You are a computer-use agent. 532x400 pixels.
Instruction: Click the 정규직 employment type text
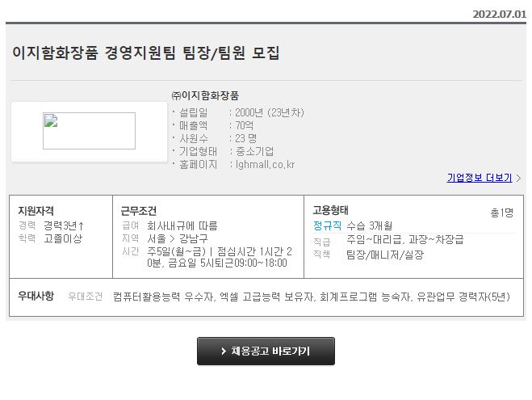point(327,225)
